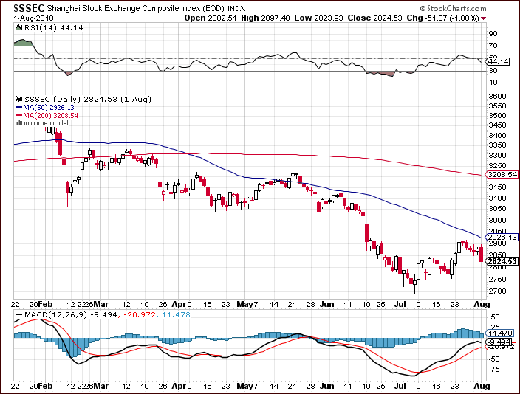Click the Shanghai Stock Exchange Composite Index title
Viewport: 520px width, 394px height.
click(146, 8)
